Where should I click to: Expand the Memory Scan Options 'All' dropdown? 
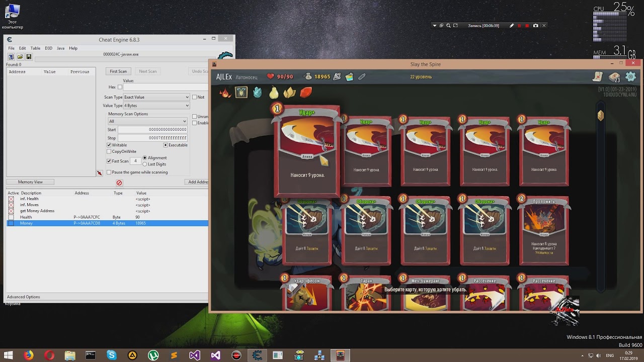point(148,121)
